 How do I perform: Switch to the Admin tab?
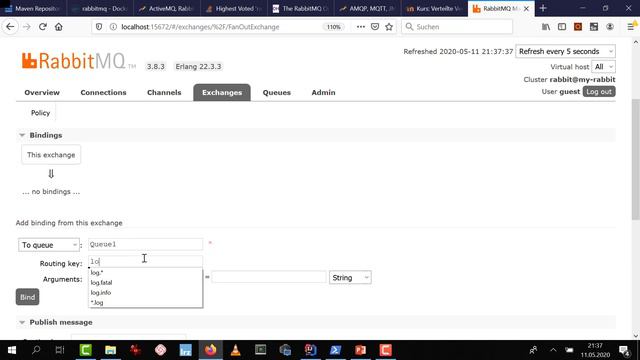click(x=323, y=93)
